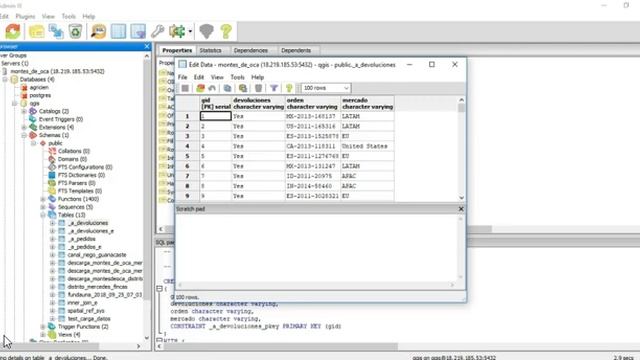Click the Drop object recycle-bin icon

[76, 31]
